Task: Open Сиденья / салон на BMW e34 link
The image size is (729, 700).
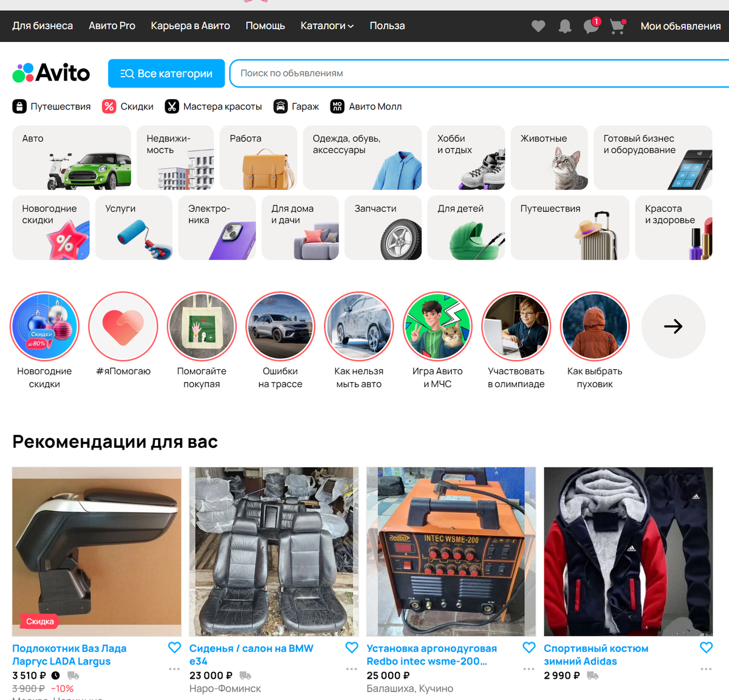Action: tap(252, 655)
